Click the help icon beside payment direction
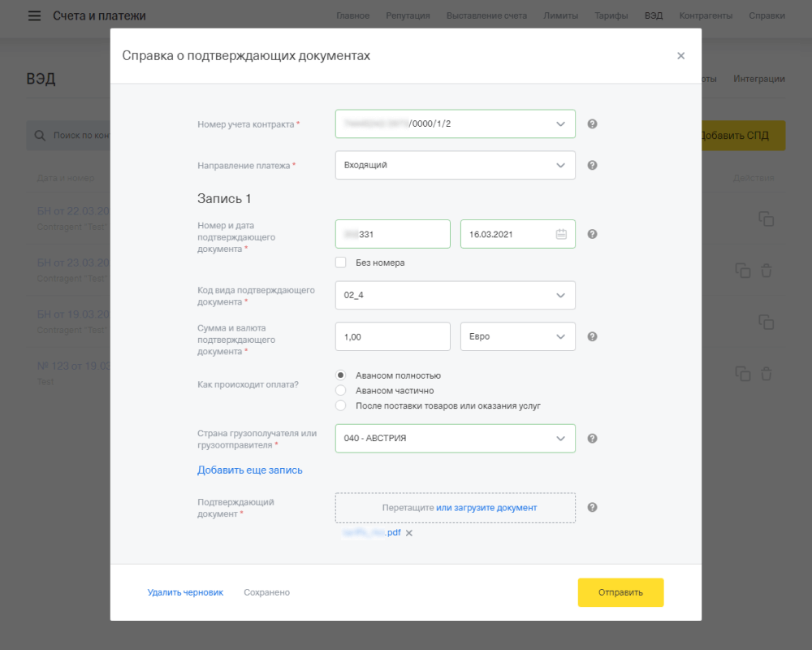This screenshot has height=650, width=812. coord(592,165)
